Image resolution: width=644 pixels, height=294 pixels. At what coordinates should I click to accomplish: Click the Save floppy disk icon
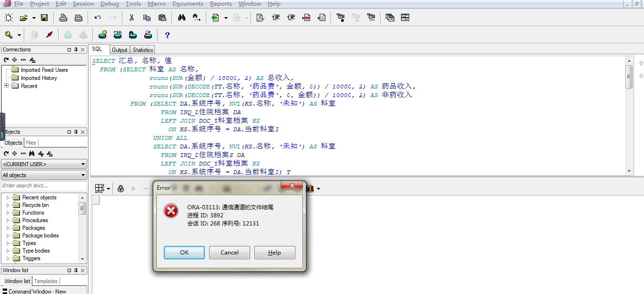coord(44,18)
